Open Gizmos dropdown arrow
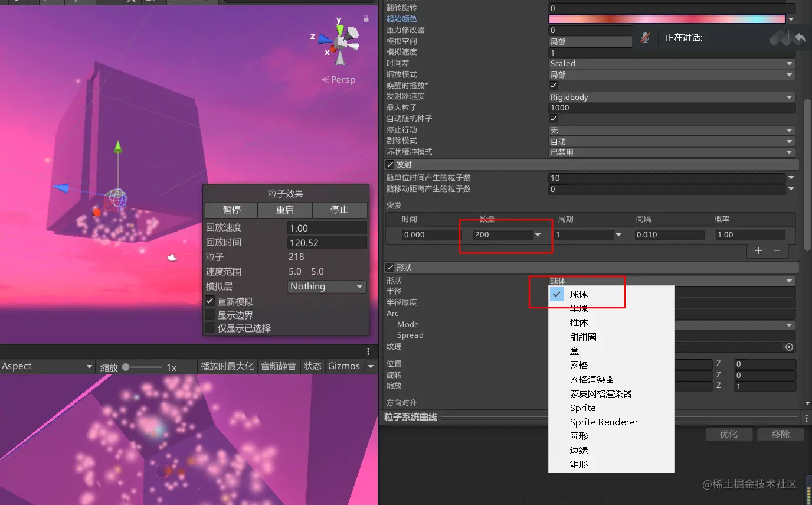This screenshot has height=505, width=812. [x=371, y=366]
